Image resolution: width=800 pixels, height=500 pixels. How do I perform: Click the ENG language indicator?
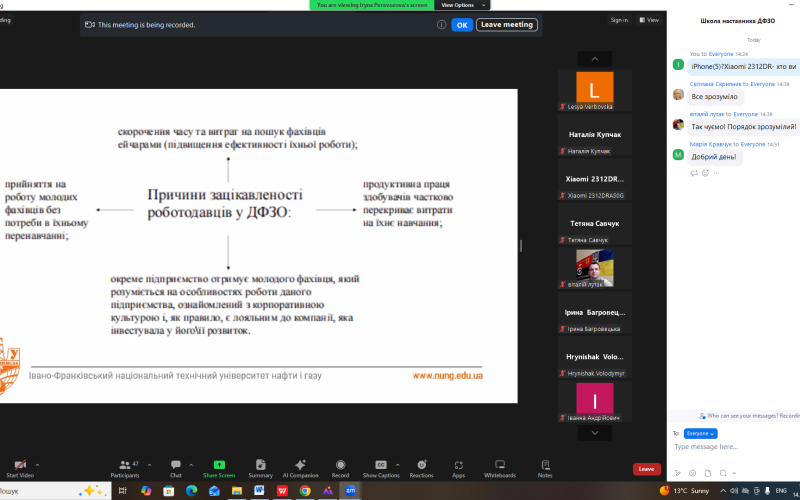(781, 491)
